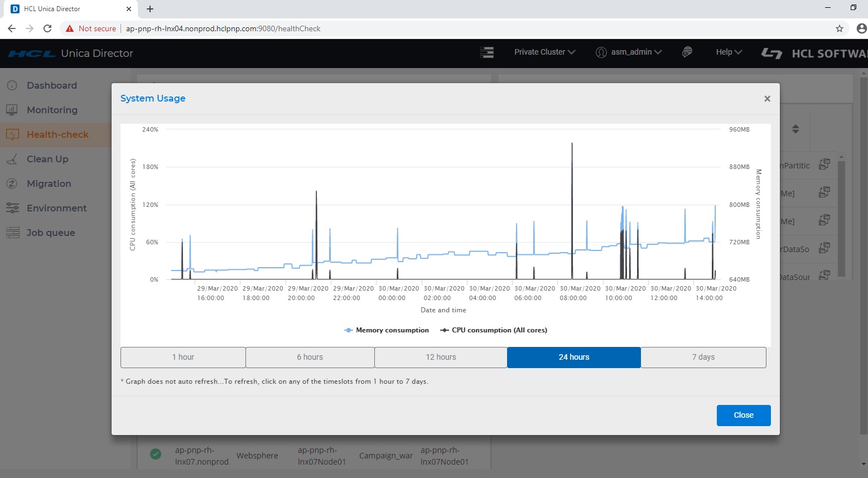Screen dimensions: 868x478
Task: Click the blue Close button
Action: tap(743, 415)
